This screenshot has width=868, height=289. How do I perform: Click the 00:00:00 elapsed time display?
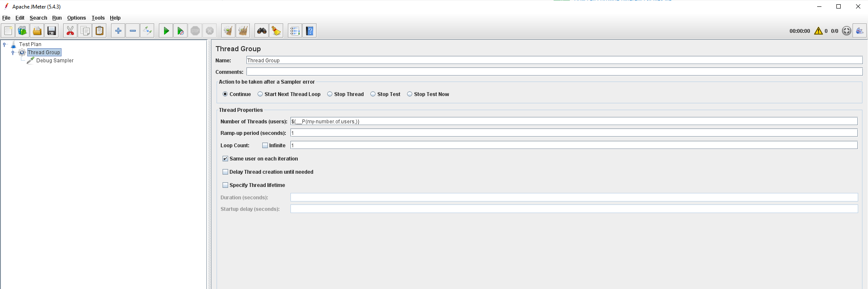click(800, 31)
